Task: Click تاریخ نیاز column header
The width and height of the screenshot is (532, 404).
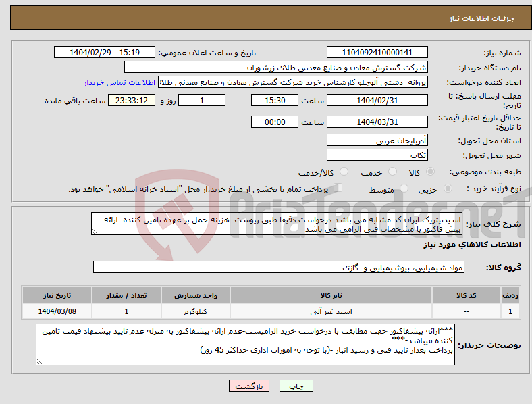Action: tap(57, 295)
